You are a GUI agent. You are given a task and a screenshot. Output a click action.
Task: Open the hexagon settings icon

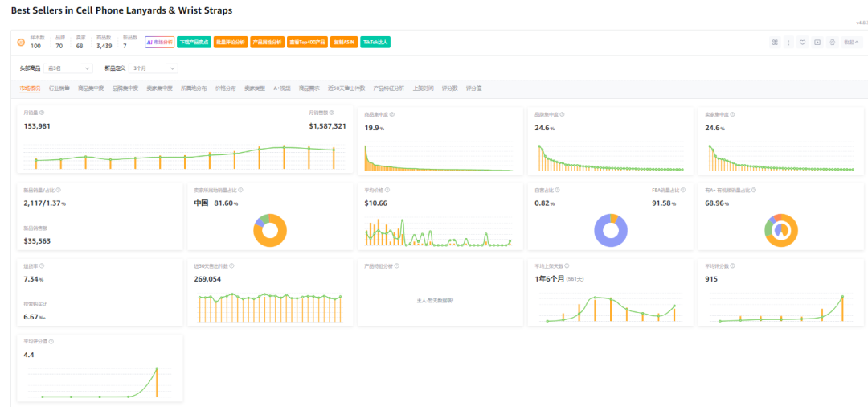(x=832, y=42)
